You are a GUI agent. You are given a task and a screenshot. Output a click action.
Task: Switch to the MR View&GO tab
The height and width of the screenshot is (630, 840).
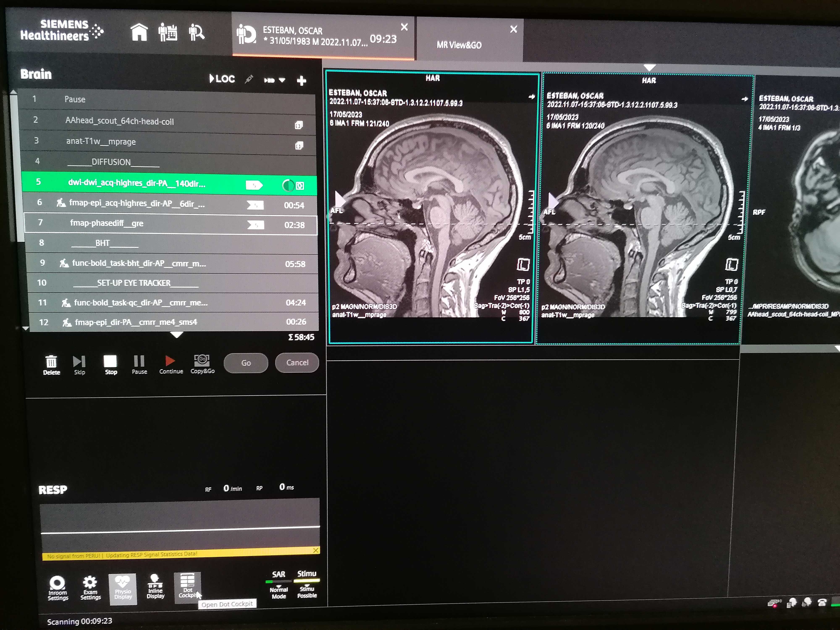459,45
